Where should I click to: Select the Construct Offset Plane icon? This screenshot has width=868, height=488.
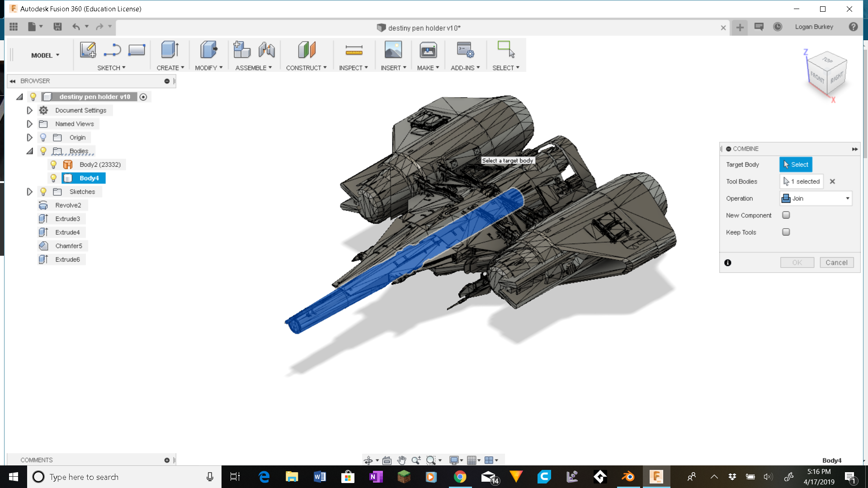[307, 50]
